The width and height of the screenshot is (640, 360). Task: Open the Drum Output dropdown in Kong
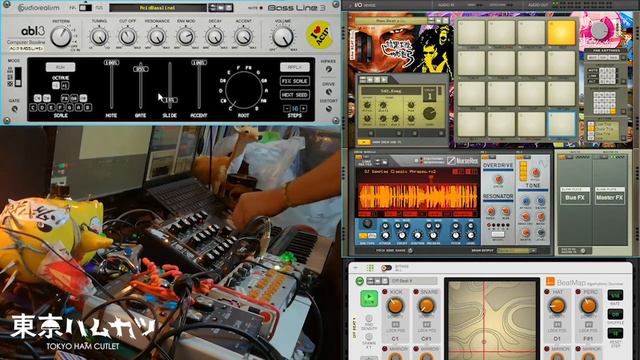516,251
